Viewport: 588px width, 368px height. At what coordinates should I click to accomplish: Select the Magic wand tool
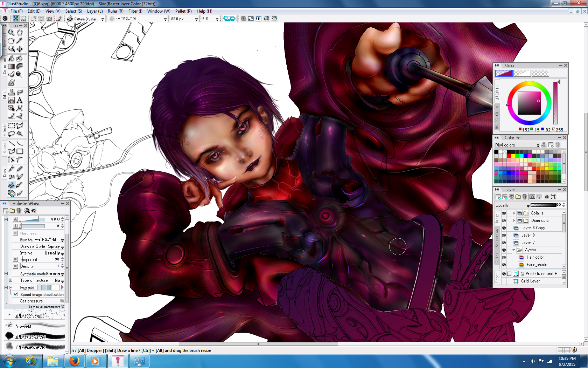20,134
